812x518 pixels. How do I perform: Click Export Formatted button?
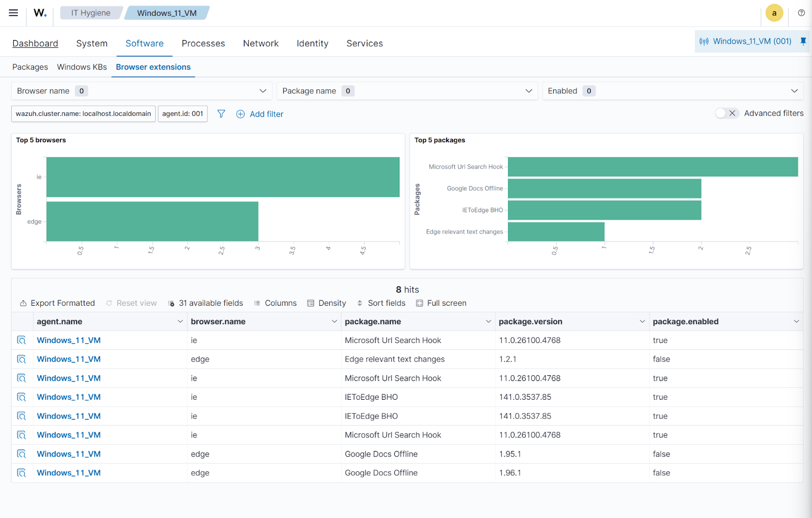[57, 303]
